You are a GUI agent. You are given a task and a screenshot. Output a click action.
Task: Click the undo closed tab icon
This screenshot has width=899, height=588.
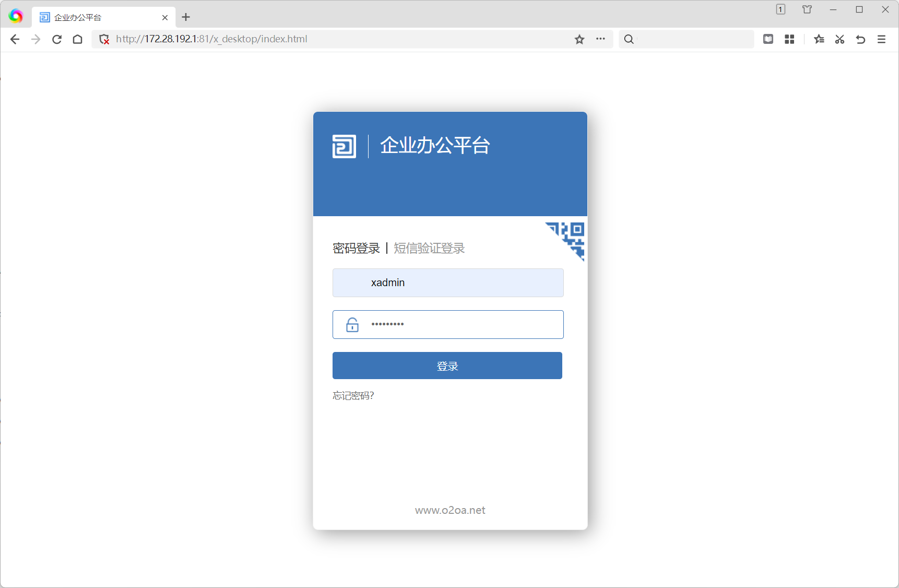(x=860, y=39)
